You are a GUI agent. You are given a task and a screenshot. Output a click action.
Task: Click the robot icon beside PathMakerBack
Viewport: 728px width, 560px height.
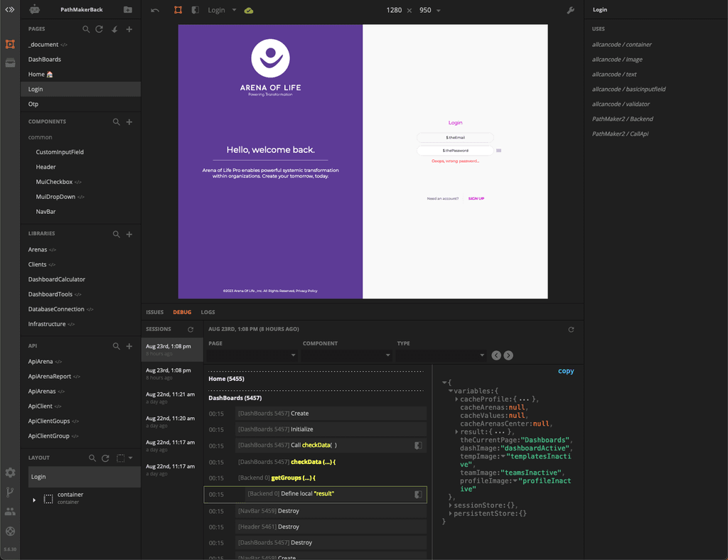click(34, 9)
